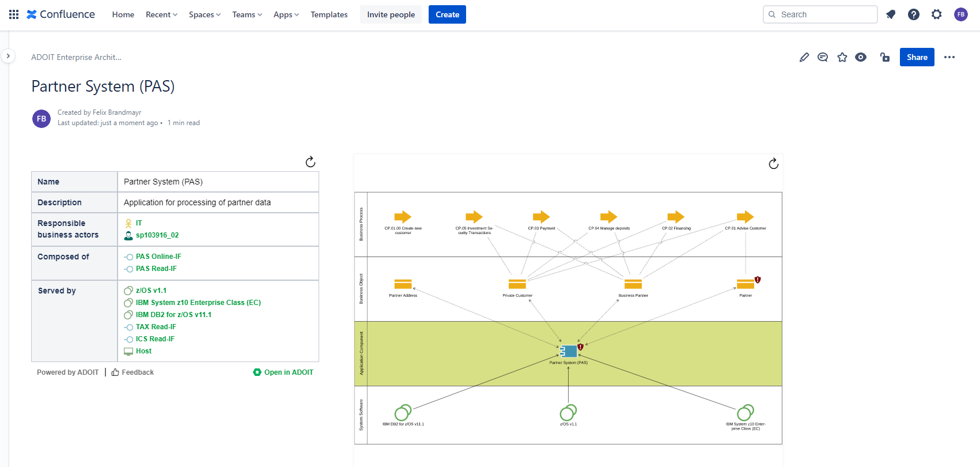This screenshot has height=467, width=980.
Task: Click the edit page pencil icon
Action: click(804, 57)
